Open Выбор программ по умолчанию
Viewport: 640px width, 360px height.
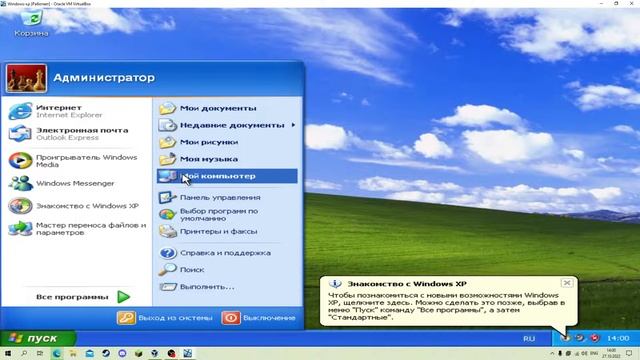[x=227, y=214]
